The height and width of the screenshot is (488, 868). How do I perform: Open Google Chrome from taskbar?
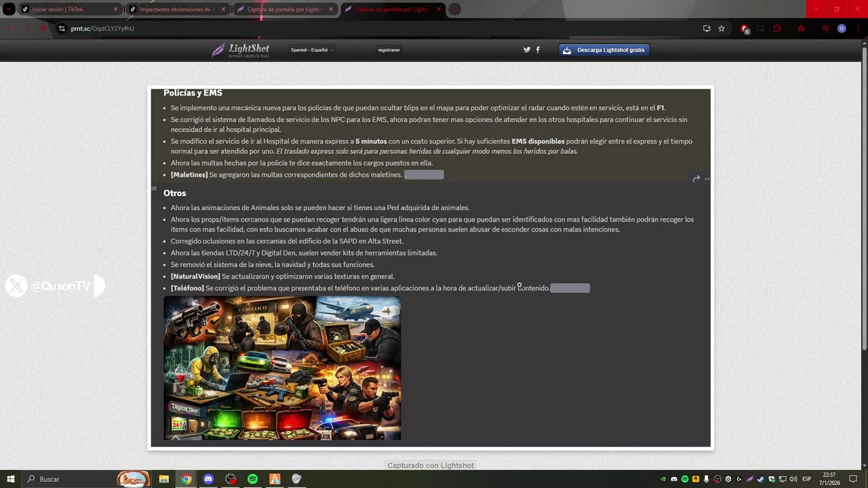186,479
